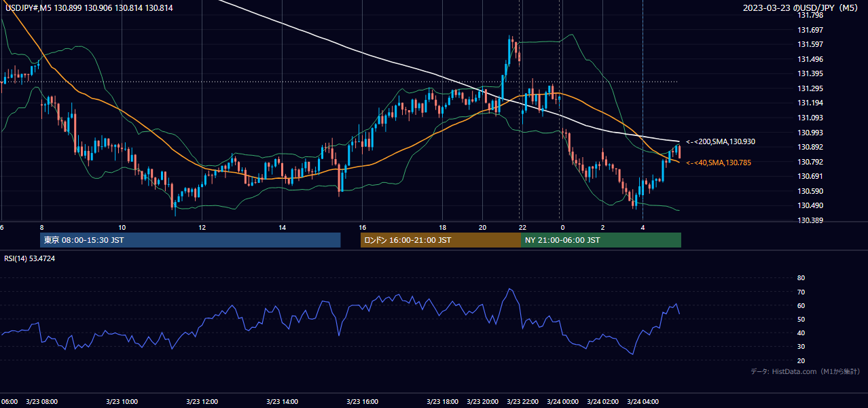Click the "2023-03-23 のUSD/JPY (M5)" chart title
This screenshot has height=408, width=868.
point(801,7)
